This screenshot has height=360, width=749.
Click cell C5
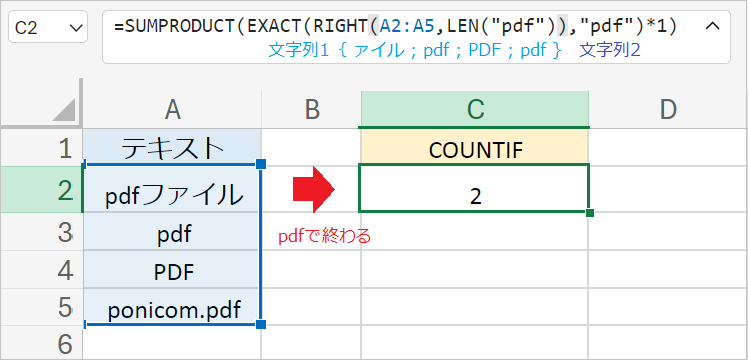475,307
